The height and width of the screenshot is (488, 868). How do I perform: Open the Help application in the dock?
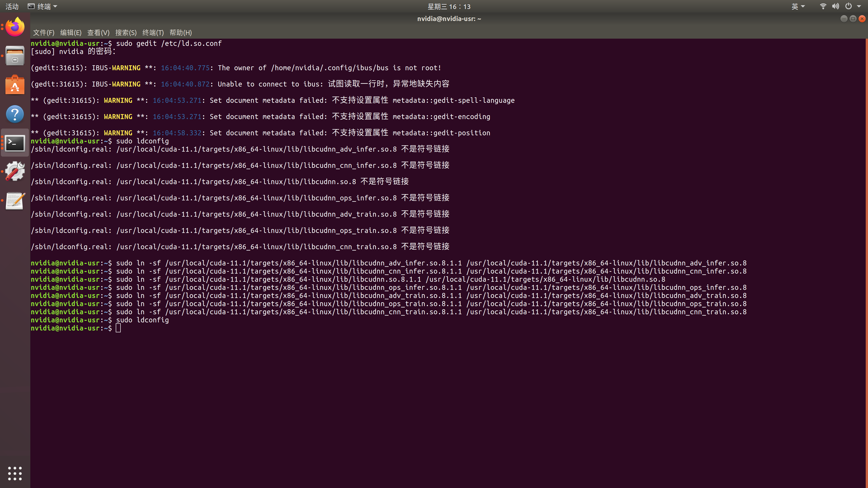pos(14,114)
